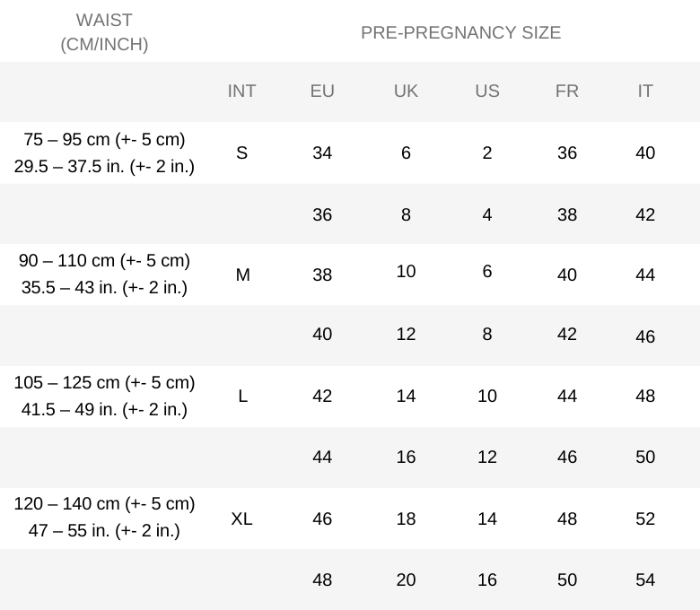Click the FR column header

pyautogui.click(x=567, y=91)
